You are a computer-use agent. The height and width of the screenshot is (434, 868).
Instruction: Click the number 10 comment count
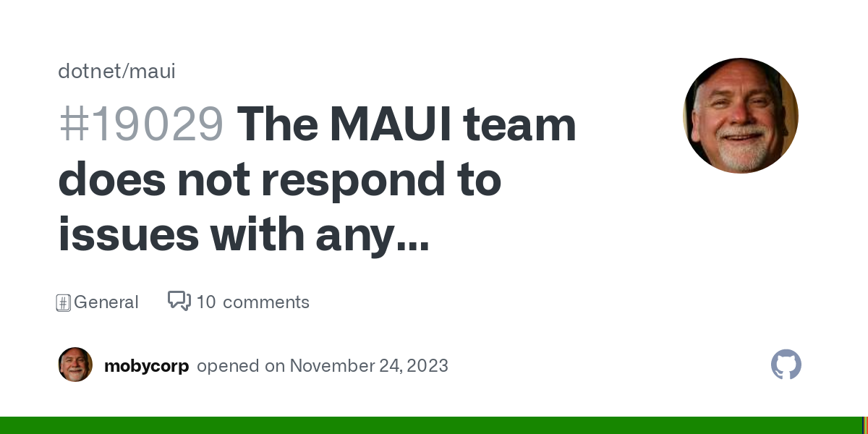206,302
